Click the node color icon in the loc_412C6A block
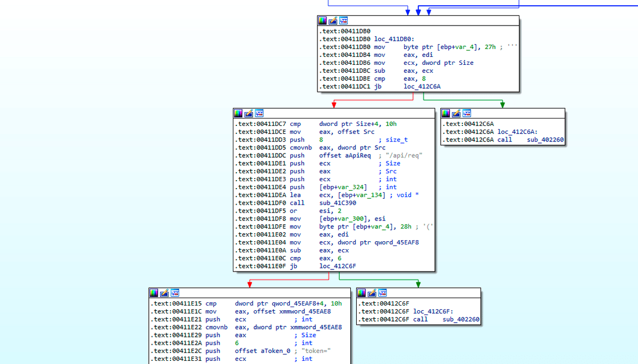Image resolution: width=638 pixels, height=364 pixels. coord(446,113)
